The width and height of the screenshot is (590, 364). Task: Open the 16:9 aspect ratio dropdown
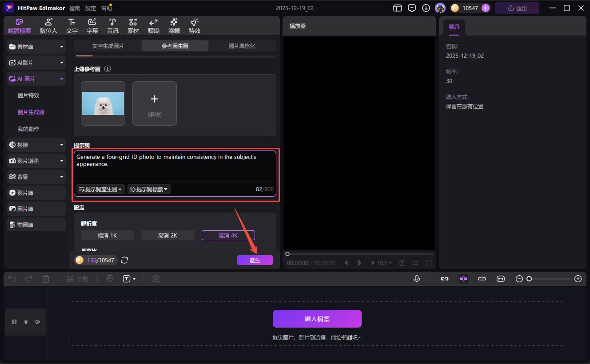click(x=381, y=263)
